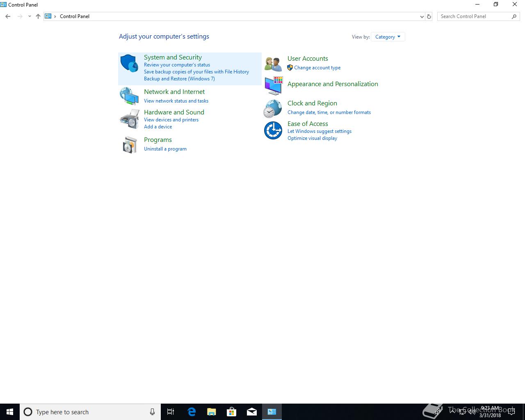Click the Type here to search box

pyautogui.click(x=90, y=412)
